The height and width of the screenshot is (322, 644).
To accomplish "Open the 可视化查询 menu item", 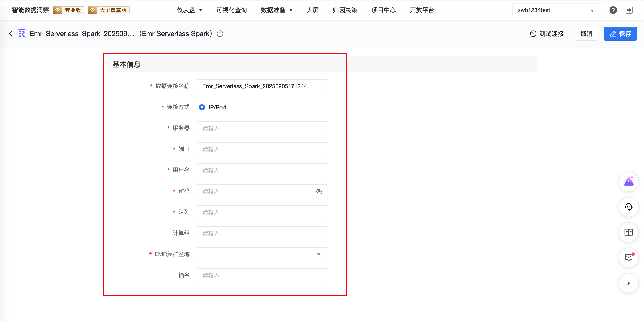I will 232,10.
